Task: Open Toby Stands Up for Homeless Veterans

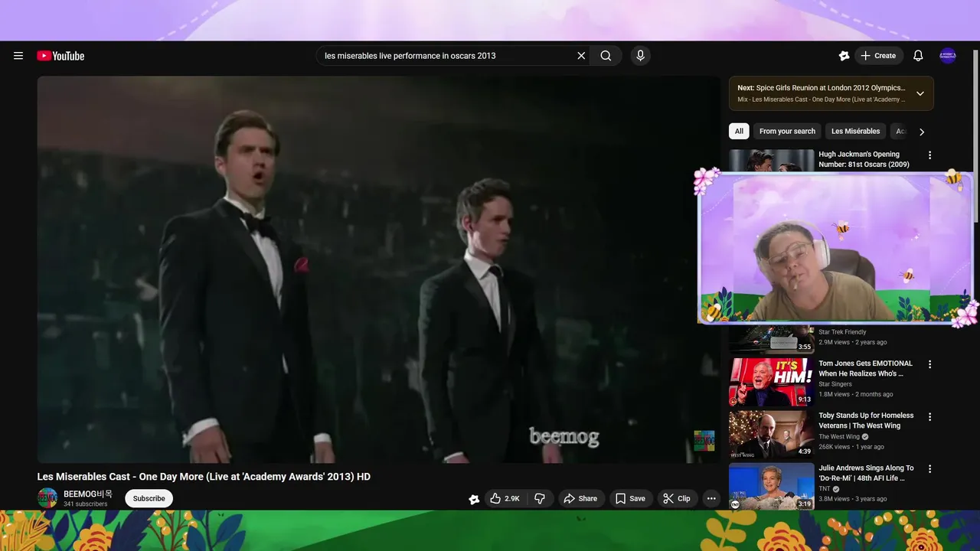Action: [866, 421]
